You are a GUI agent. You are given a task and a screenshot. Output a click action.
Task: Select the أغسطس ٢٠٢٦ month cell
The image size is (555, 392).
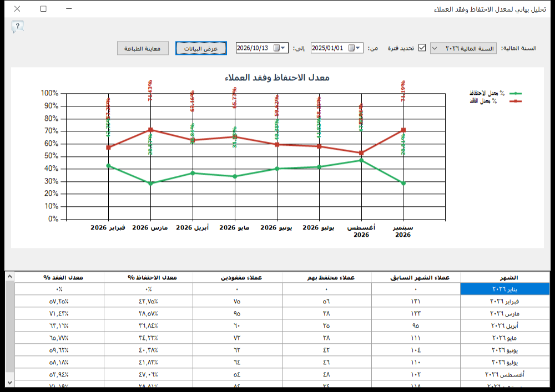[x=504, y=374]
